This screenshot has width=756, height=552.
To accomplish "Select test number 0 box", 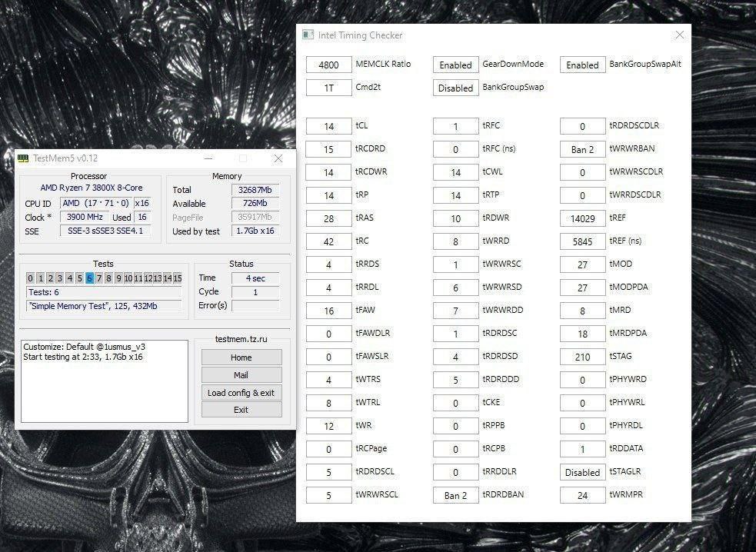I will [30, 278].
